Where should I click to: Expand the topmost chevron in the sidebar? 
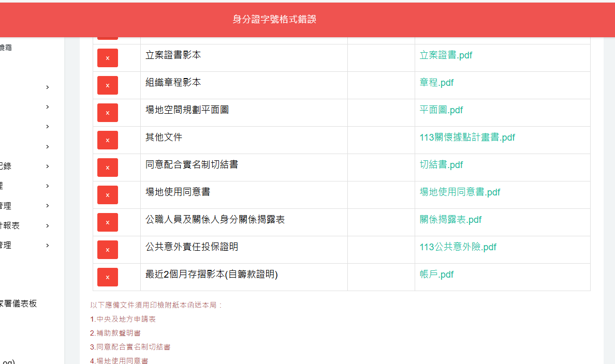click(x=47, y=87)
